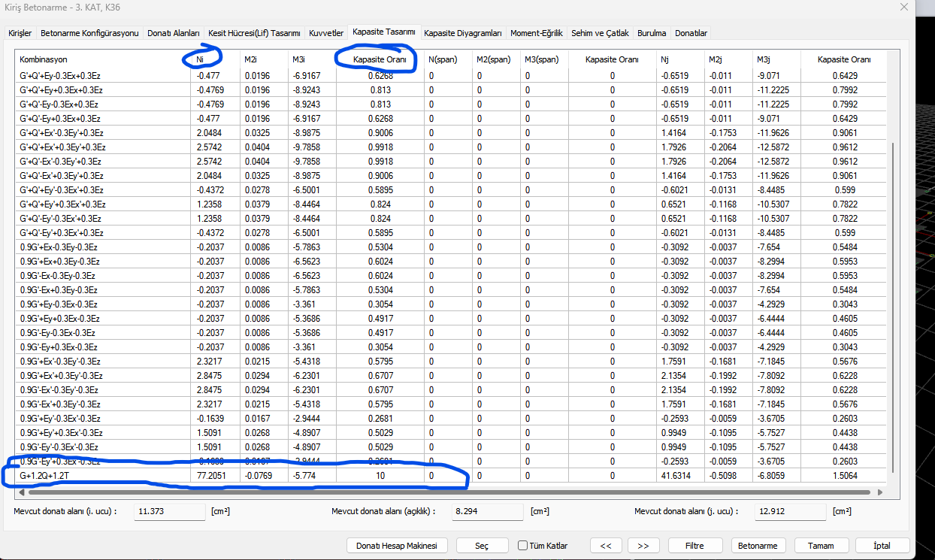Close the Kiriş Betonarme dialog
The width and height of the screenshot is (935, 560).
tap(904, 7)
